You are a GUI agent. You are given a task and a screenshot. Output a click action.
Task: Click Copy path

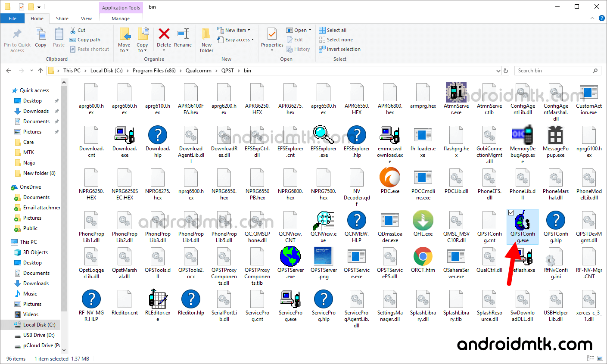(85, 40)
